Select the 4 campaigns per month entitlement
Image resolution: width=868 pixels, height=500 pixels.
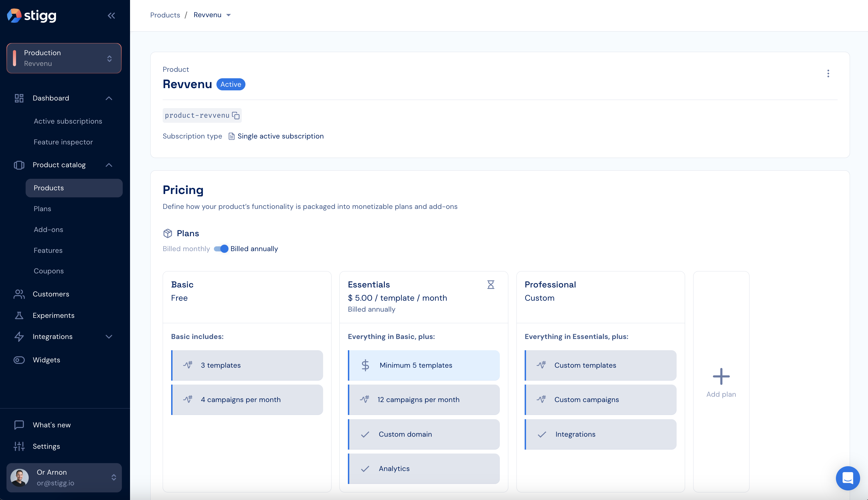pos(247,400)
